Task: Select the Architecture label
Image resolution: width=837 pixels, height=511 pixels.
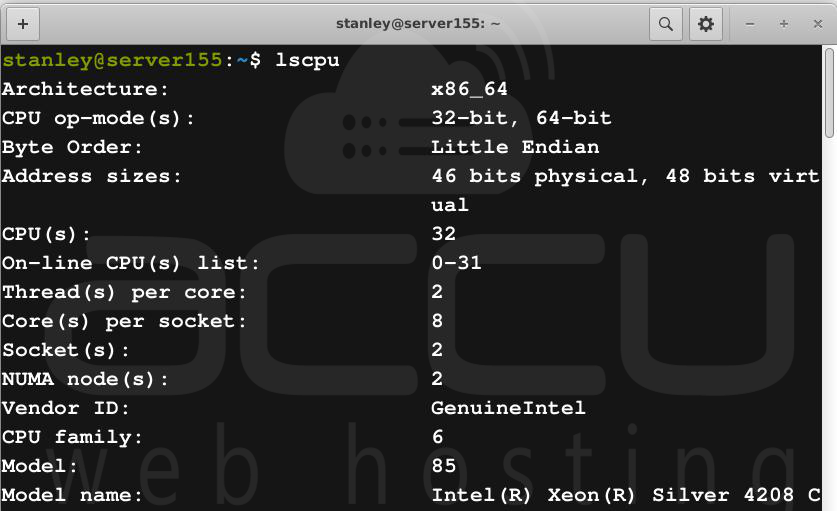Action: pos(85,89)
